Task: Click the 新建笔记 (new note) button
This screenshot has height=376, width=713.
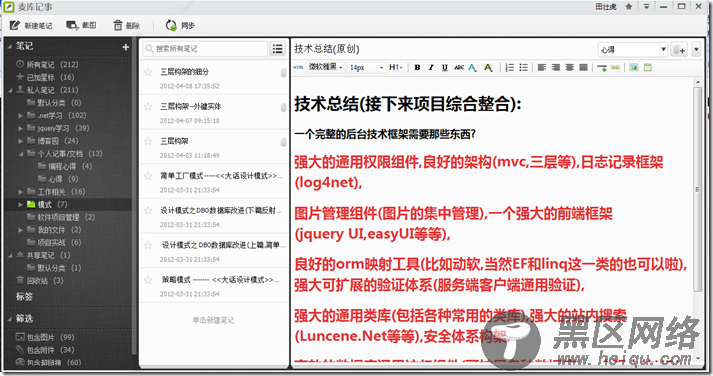Action: click(x=31, y=25)
